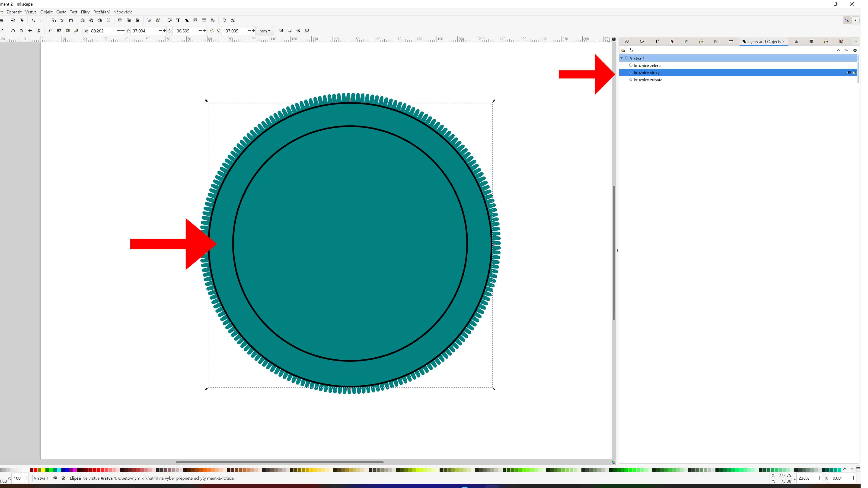Raise selection to top

[x=51, y=31]
